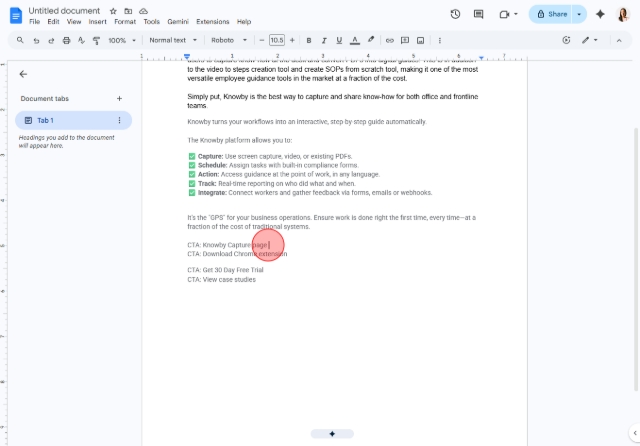Click the Gemini pill at page bottom
The height and width of the screenshot is (446, 640).
tap(332, 434)
